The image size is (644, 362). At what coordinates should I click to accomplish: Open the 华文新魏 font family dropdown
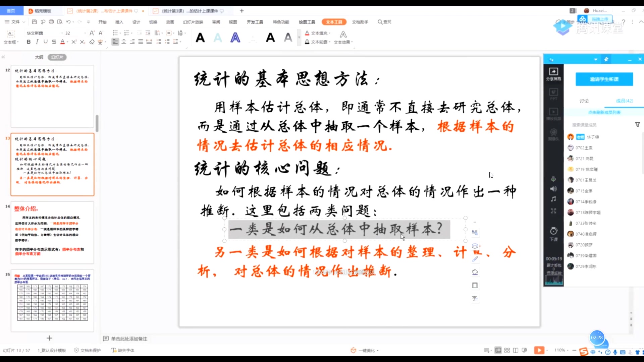[61, 33]
